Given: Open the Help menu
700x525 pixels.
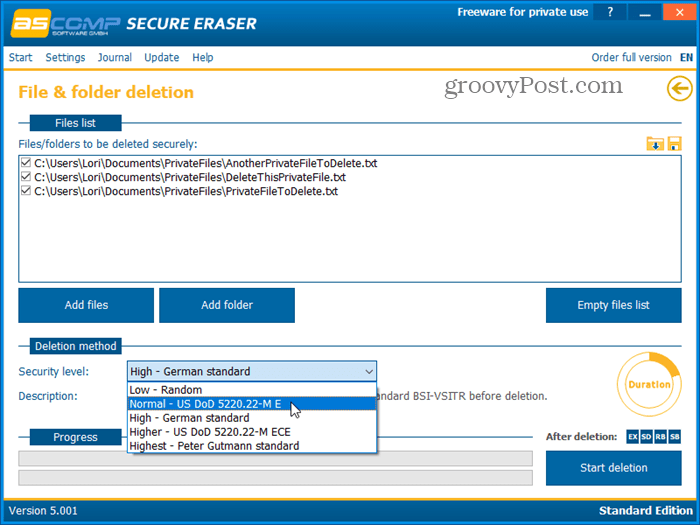Looking at the screenshot, I should tap(203, 58).
